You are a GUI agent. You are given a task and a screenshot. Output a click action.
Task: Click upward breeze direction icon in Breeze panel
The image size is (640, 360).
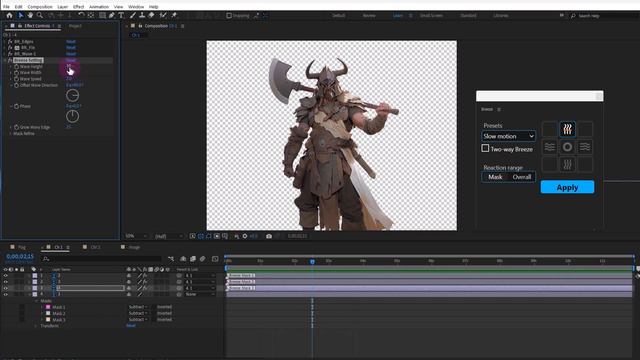(567, 129)
